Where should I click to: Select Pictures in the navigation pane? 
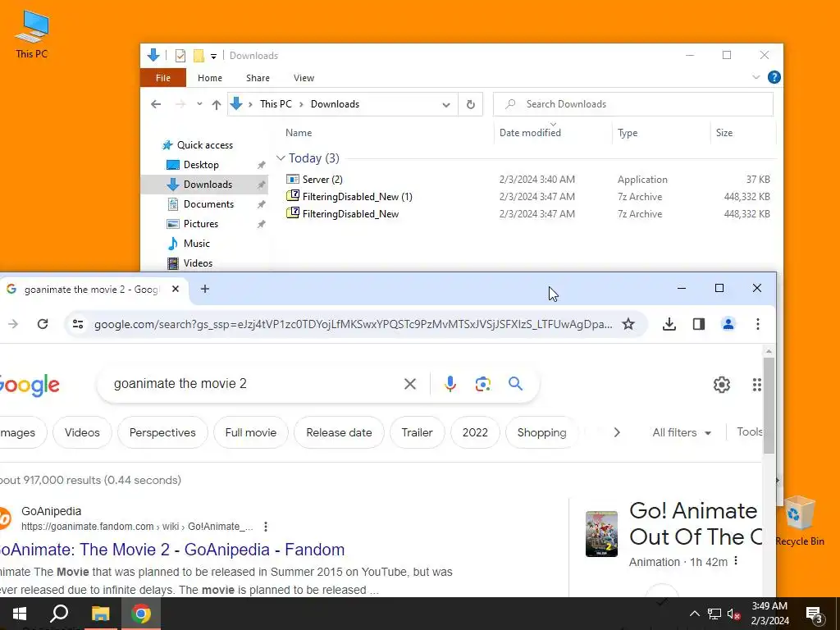201,224
